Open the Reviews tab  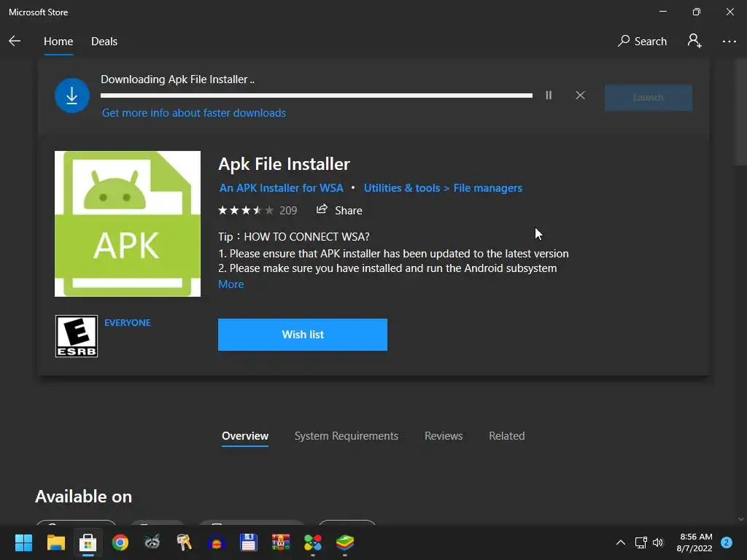click(444, 436)
